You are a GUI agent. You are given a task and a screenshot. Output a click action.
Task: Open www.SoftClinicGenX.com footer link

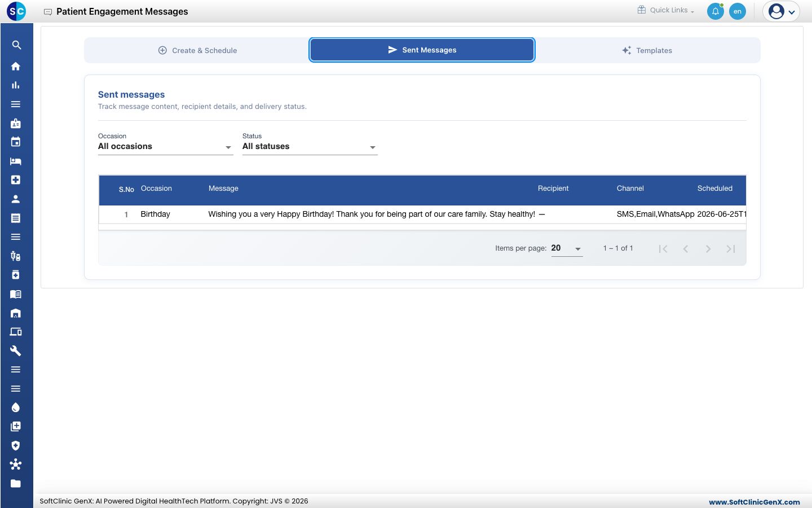tap(754, 502)
